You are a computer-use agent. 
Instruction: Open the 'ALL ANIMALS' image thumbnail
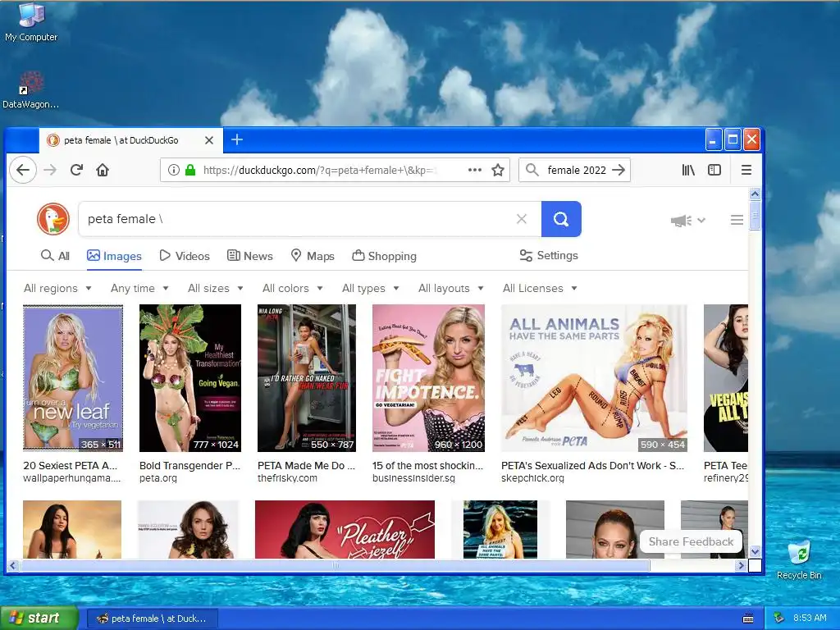[594, 378]
